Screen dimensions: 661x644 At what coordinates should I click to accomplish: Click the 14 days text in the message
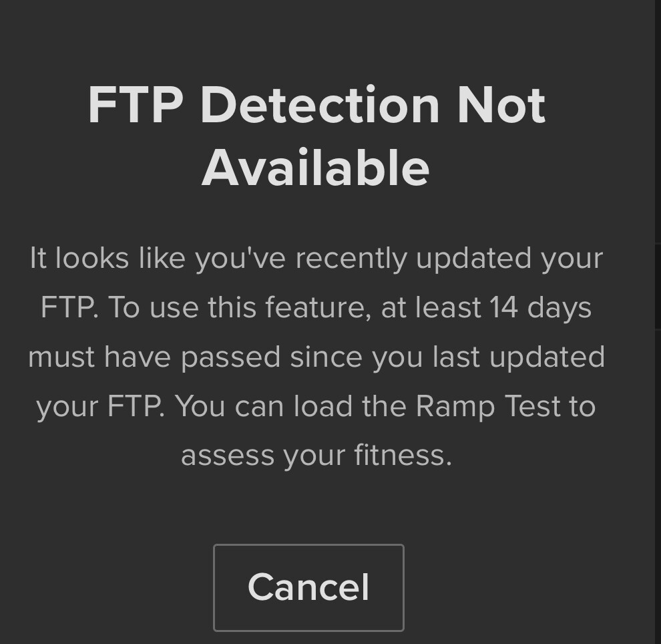click(541, 307)
